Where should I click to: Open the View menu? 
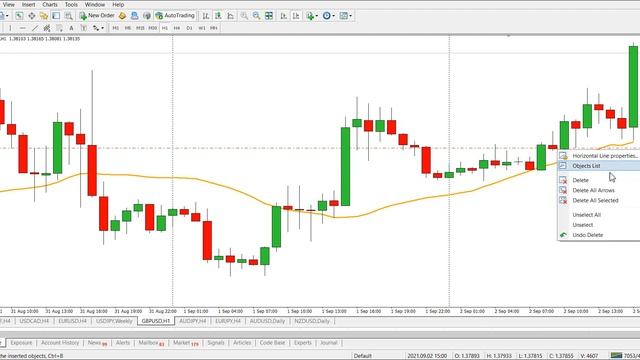click(x=9, y=4)
